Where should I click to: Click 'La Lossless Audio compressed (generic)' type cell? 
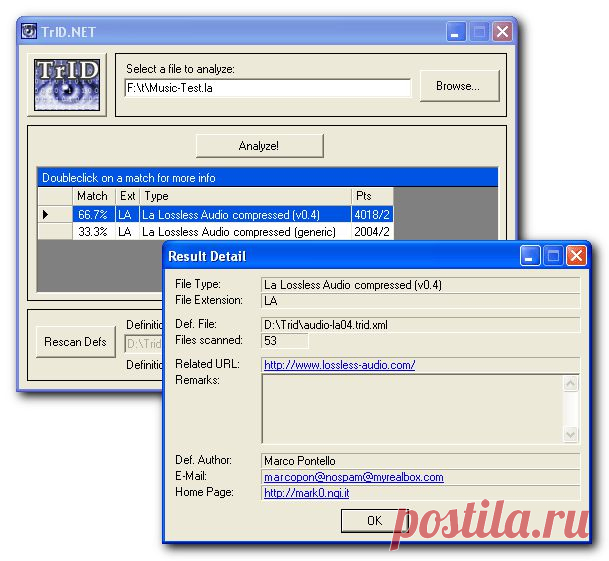click(245, 232)
